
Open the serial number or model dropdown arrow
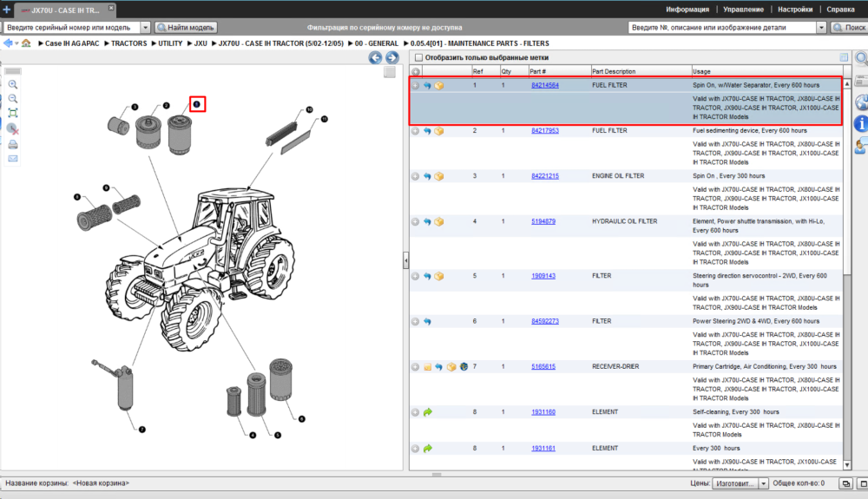click(x=145, y=27)
